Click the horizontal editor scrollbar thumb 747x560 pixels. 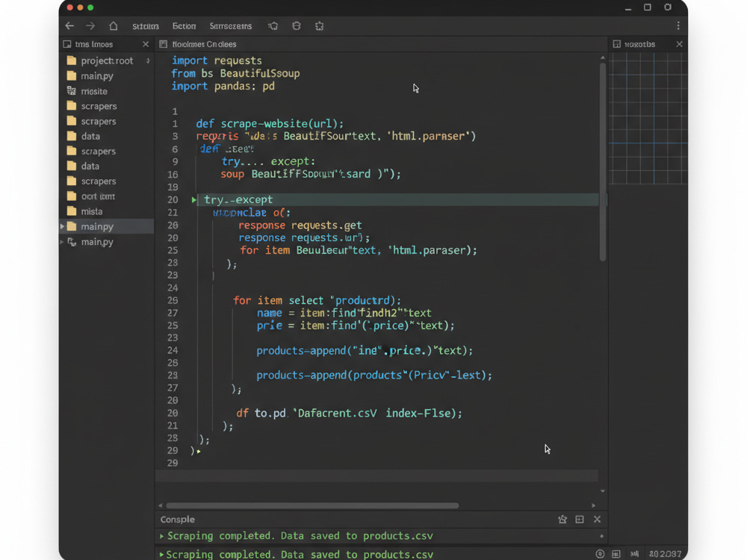coord(312,505)
